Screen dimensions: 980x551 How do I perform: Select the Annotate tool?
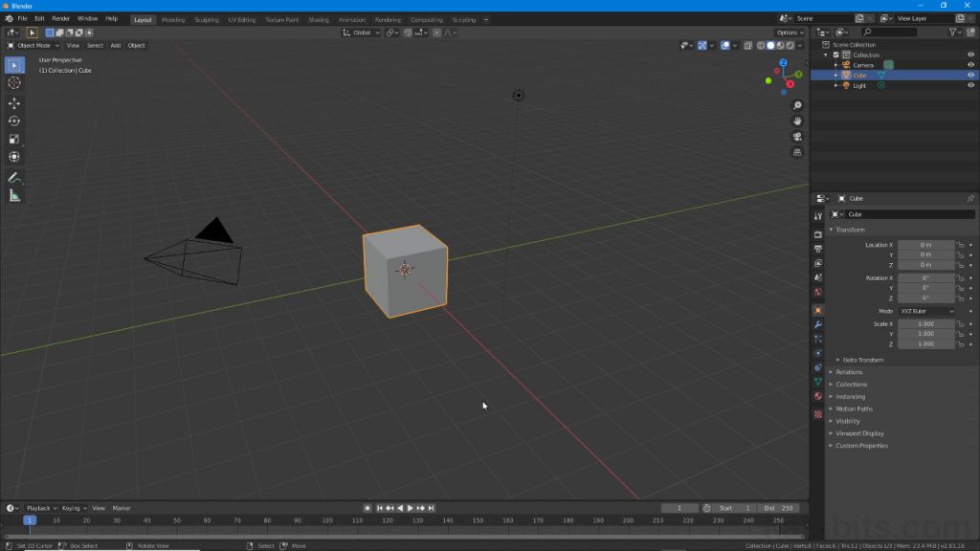[13, 178]
